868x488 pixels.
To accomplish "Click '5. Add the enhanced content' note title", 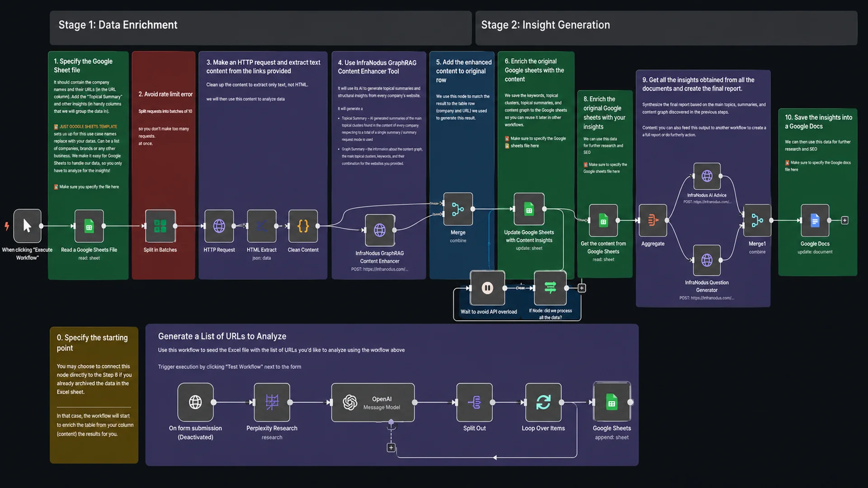I will [463, 71].
